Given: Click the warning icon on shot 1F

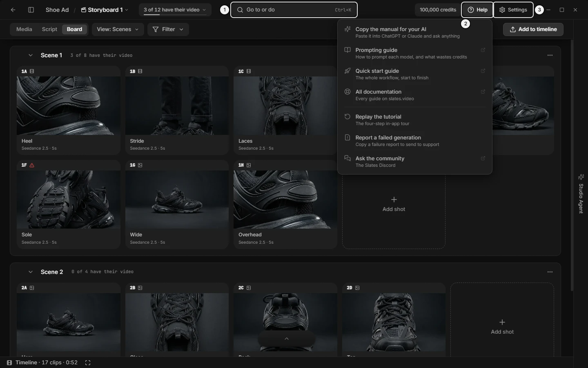Looking at the screenshot, I should click(32, 165).
